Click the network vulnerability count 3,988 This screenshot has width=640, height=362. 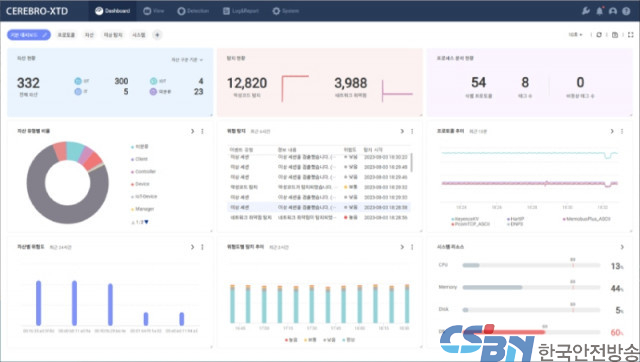(351, 83)
